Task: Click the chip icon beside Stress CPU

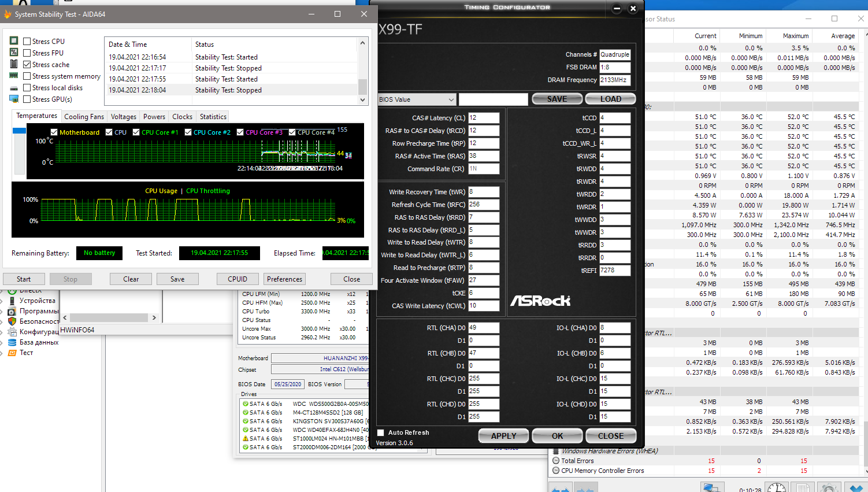Action: [x=14, y=41]
